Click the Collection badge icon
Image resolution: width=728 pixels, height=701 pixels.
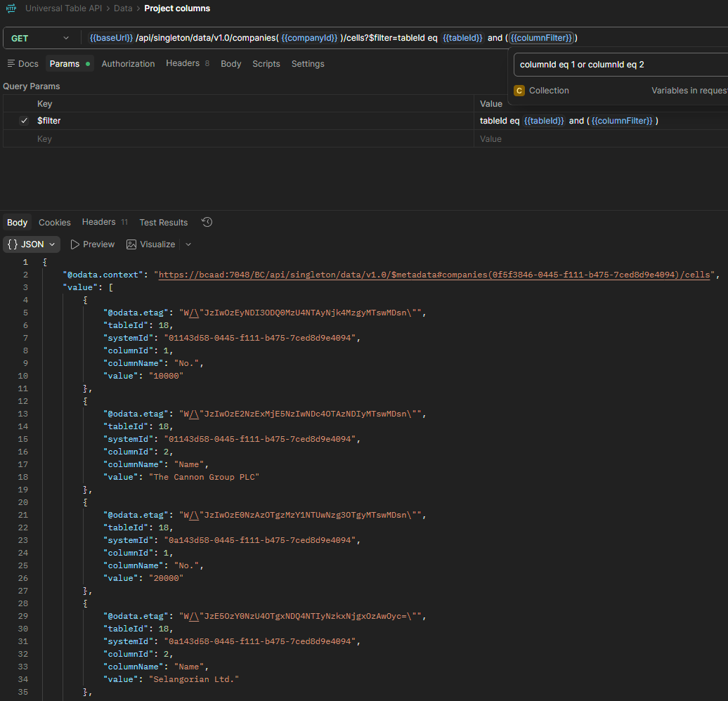tap(519, 91)
